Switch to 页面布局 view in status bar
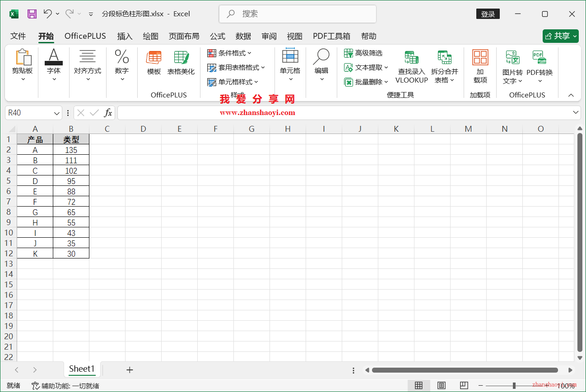This screenshot has height=392, width=586. coord(441,386)
